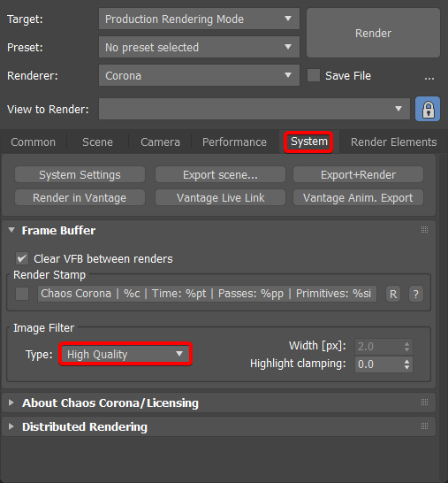448x483 pixels.
Task: Switch to the Common tab
Action: (x=34, y=142)
